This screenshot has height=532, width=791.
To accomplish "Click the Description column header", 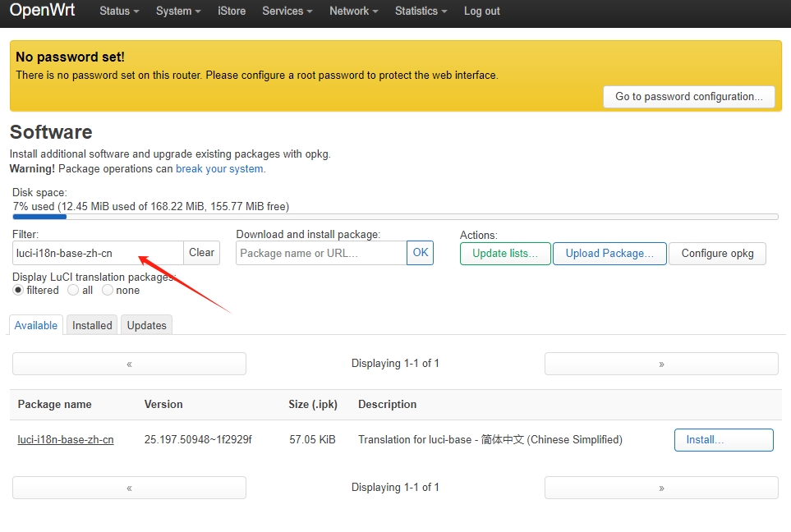I will pos(388,405).
